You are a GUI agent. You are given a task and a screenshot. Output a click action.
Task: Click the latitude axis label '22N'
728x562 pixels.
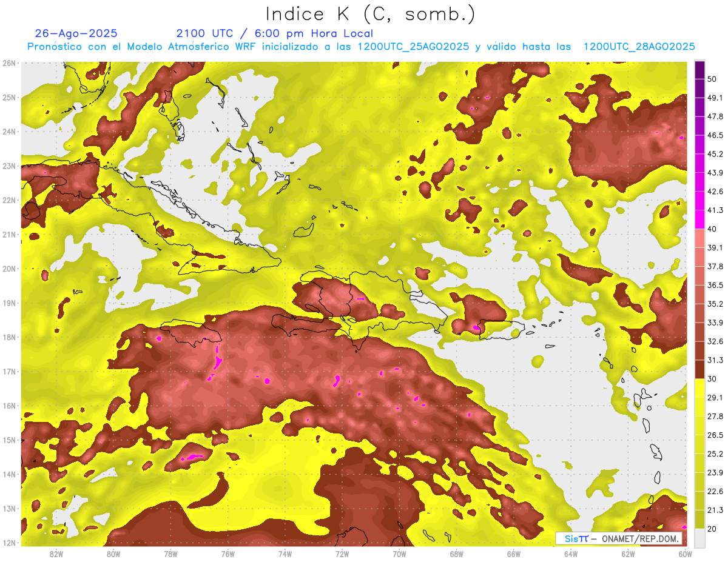[8, 200]
